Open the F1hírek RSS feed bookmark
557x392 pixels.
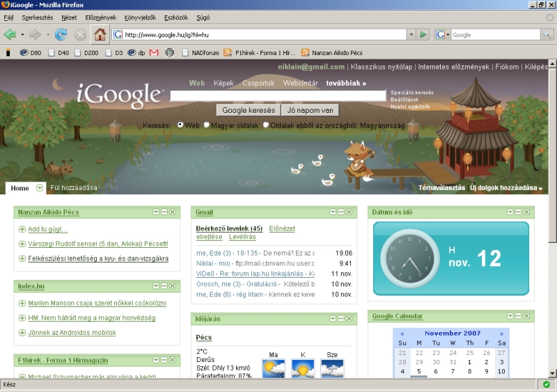point(260,53)
